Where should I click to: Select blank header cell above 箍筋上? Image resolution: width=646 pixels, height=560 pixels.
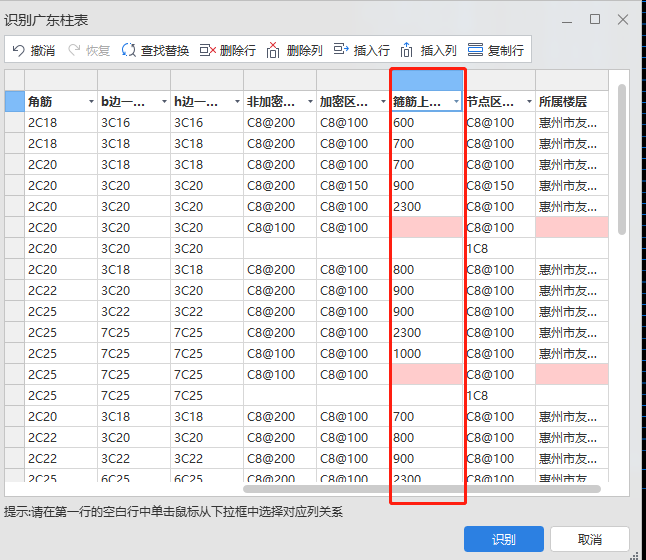coord(427,80)
